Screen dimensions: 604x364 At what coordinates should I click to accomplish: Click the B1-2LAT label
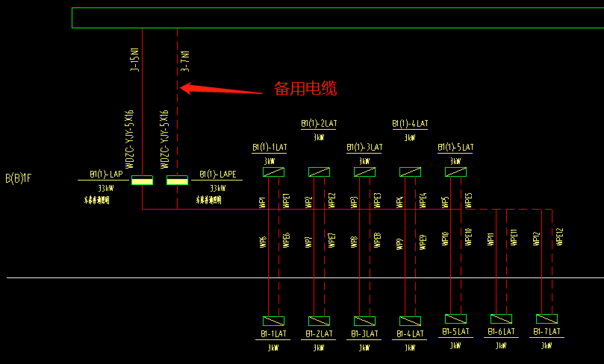tap(319, 334)
